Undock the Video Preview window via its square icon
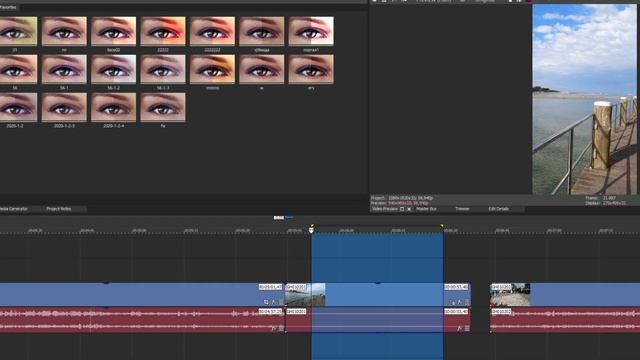The image size is (640, 360). pos(402,209)
